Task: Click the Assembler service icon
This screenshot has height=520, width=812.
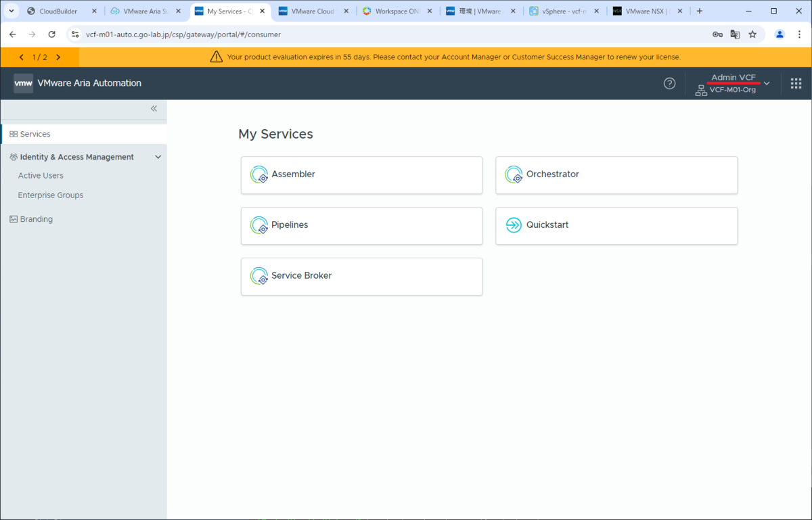Action: point(259,174)
